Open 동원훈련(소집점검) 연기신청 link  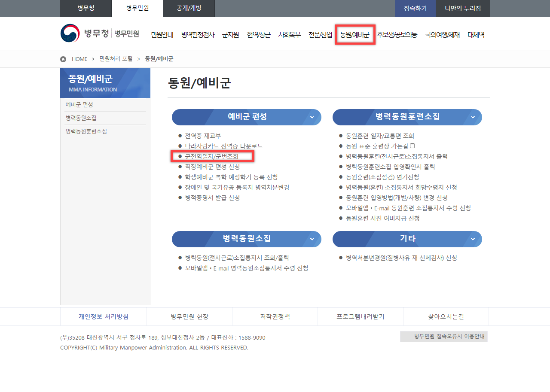coord(382,177)
